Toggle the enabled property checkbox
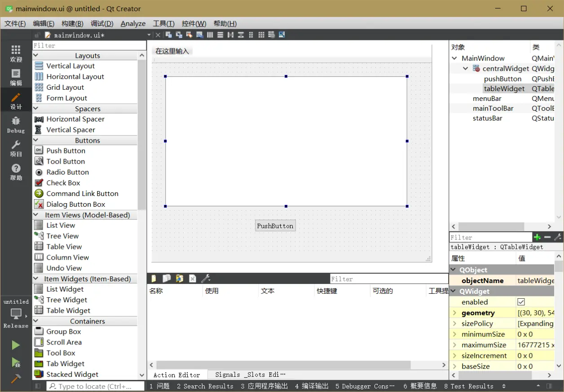The width and height of the screenshot is (564, 392). (521, 302)
